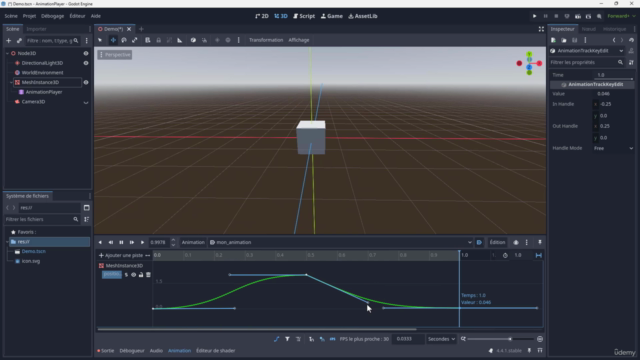The height and width of the screenshot is (360, 640).
Task: Switch to the Nœud dock tab
Action: click(x=589, y=29)
